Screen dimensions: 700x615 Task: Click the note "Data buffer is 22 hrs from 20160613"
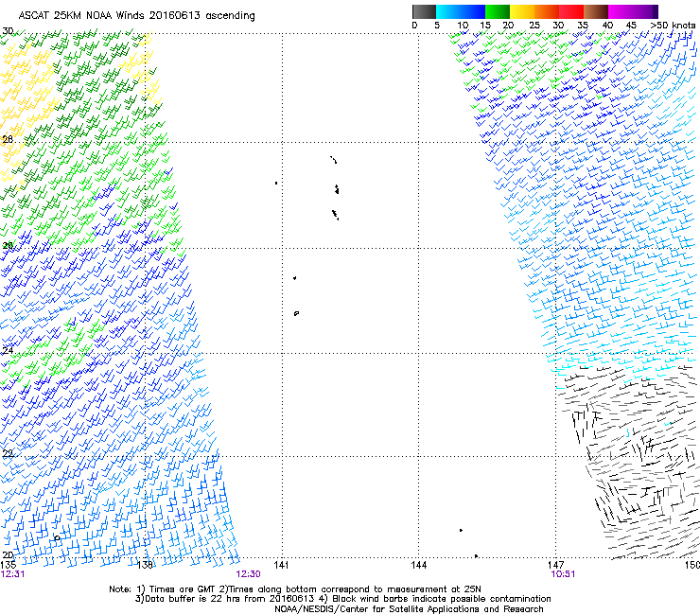tap(228, 599)
